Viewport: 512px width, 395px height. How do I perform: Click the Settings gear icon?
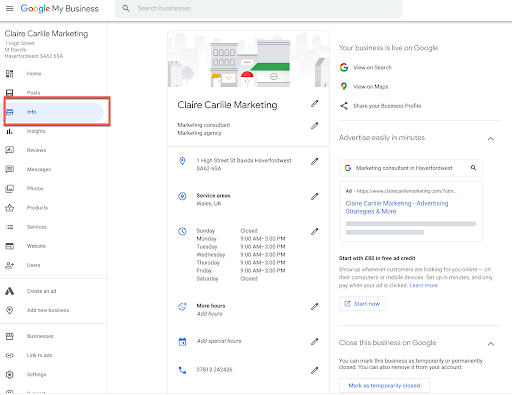(x=10, y=375)
